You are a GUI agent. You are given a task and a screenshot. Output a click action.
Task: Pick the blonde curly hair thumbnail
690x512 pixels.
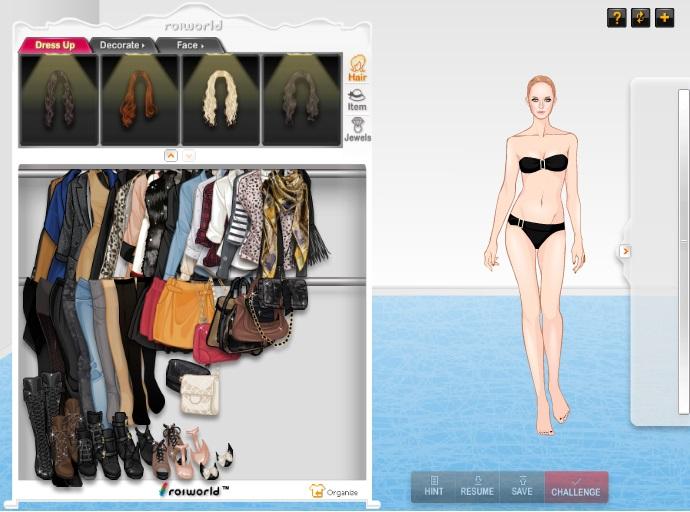click(x=221, y=99)
